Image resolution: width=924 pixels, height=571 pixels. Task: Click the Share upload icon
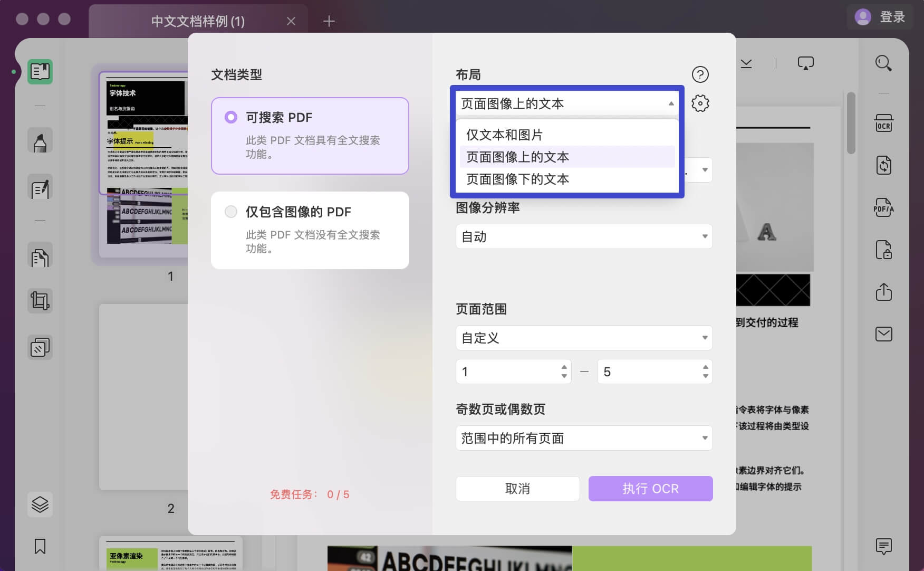tap(883, 292)
